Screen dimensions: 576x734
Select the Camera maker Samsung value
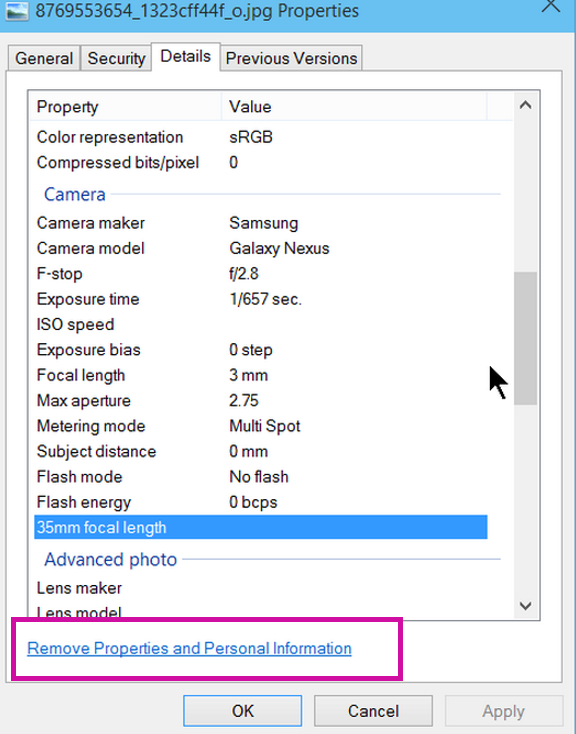[x=264, y=223]
